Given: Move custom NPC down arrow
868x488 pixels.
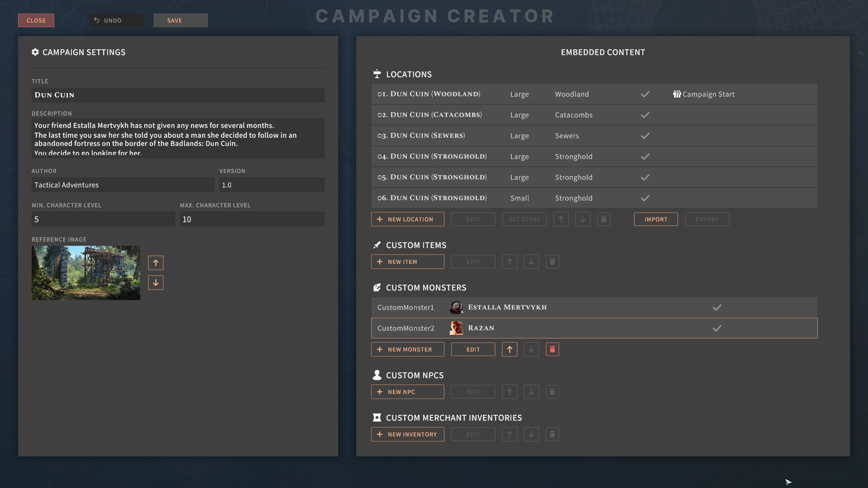Looking at the screenshot, I should click(531, 392).
